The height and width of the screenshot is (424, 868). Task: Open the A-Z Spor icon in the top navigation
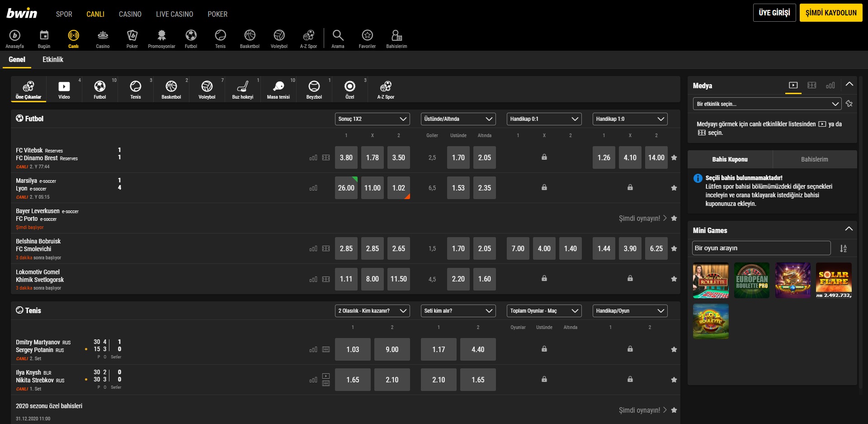tap(308, 39)
